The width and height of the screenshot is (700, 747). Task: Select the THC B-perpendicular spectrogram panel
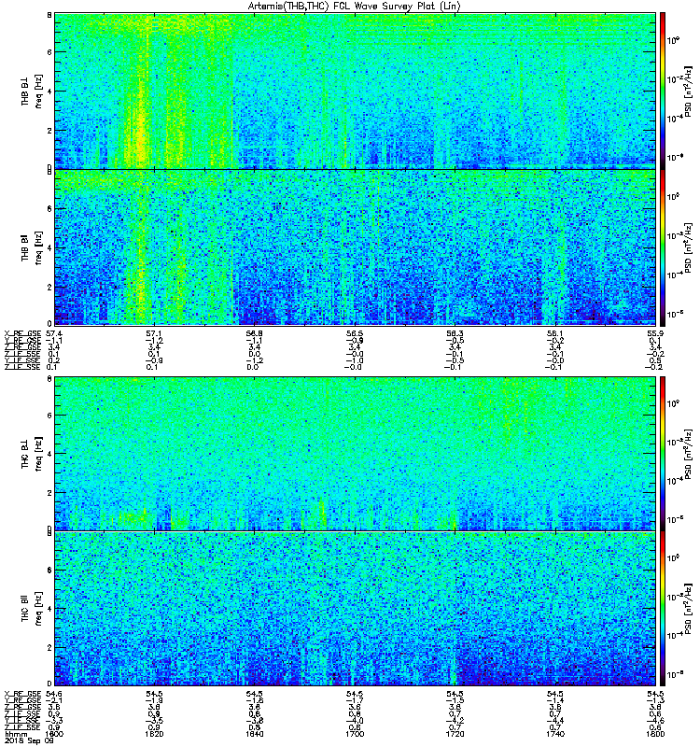click(x=356, y=453)
